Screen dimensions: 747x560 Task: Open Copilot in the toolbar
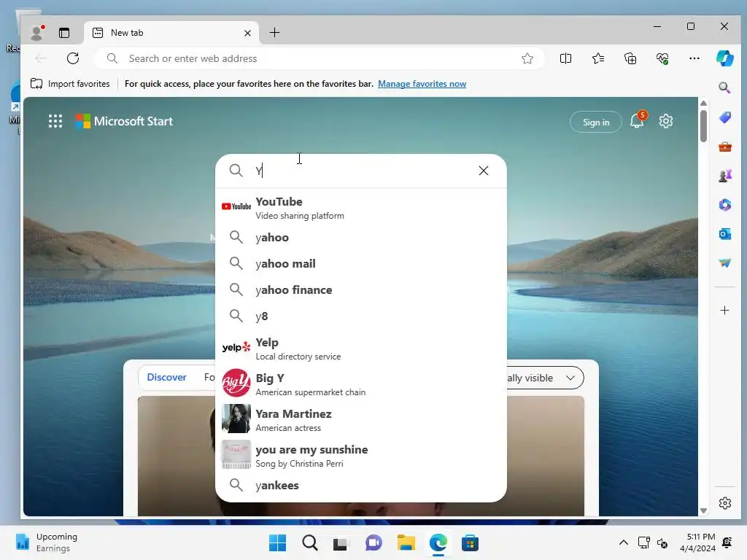click(724, 58)
